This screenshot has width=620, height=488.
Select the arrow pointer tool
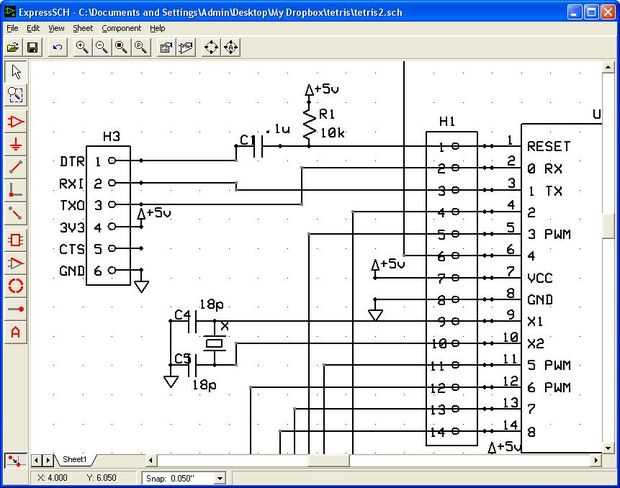click(x=16, y=72)
